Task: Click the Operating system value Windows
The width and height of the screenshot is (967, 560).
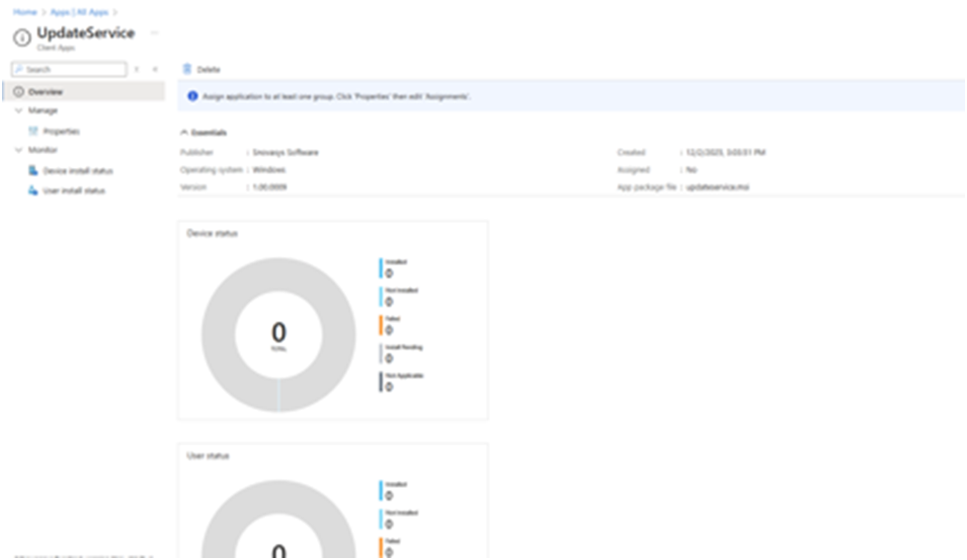Action: (x=269, y=170)
